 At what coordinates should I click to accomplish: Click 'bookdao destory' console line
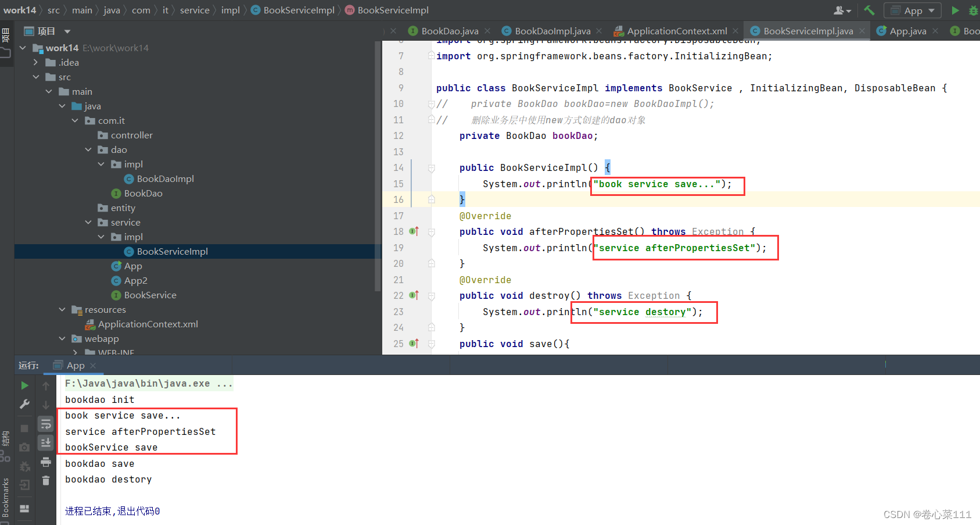click(108, 480)
